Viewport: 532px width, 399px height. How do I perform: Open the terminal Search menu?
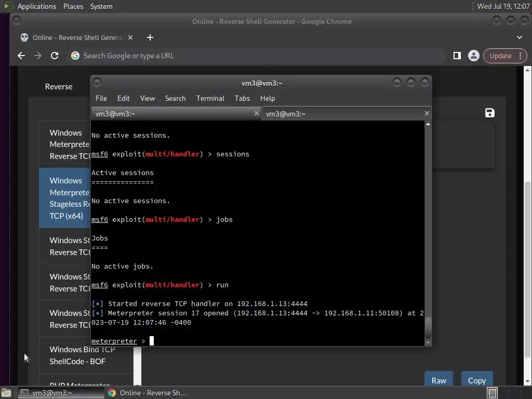pyautogui.click(x=176, y=98)
